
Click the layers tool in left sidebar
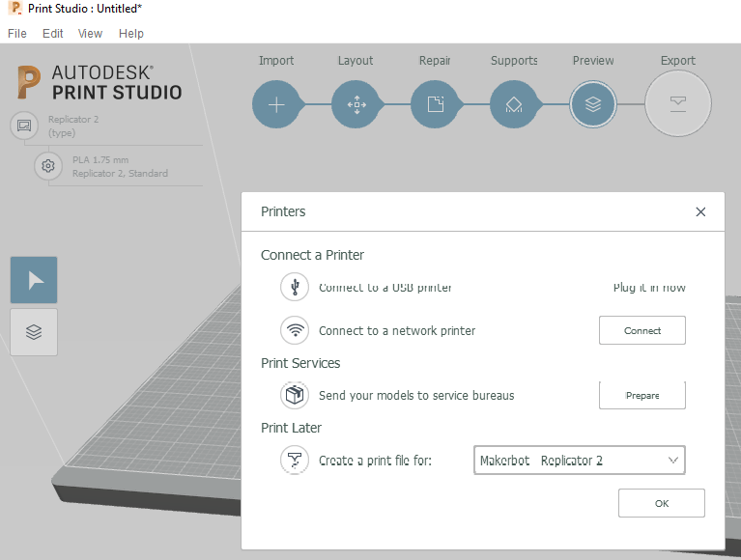point(34,332)
